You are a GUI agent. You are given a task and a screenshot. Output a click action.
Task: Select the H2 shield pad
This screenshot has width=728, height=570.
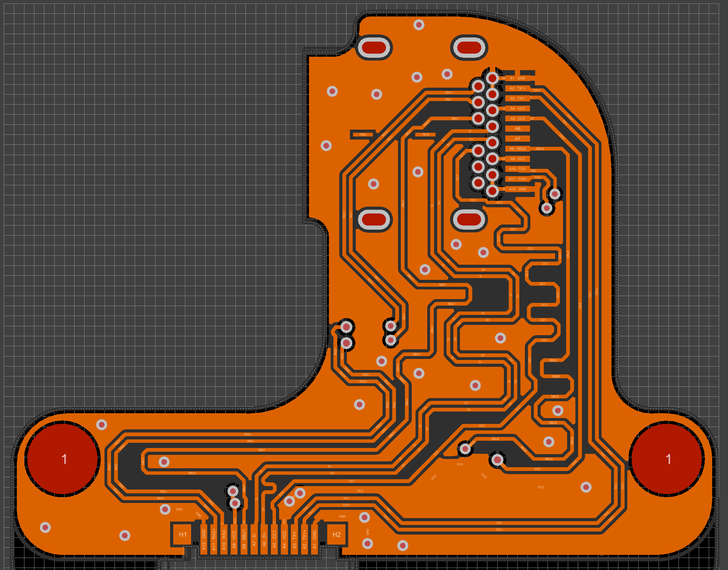tap(336, 535)
